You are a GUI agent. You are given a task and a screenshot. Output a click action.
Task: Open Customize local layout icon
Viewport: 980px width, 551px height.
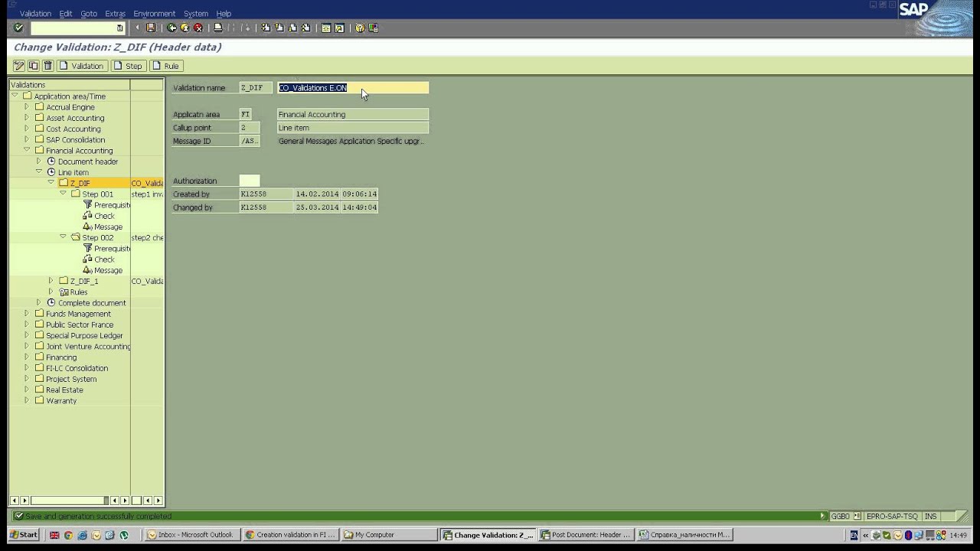(374, 28)
